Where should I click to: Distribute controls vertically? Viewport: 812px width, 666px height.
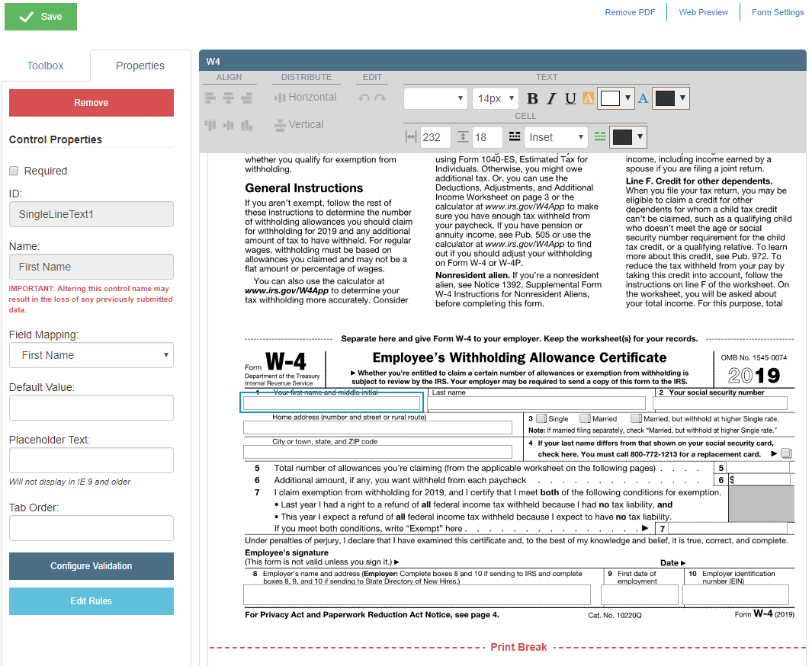tap(299, 125)
